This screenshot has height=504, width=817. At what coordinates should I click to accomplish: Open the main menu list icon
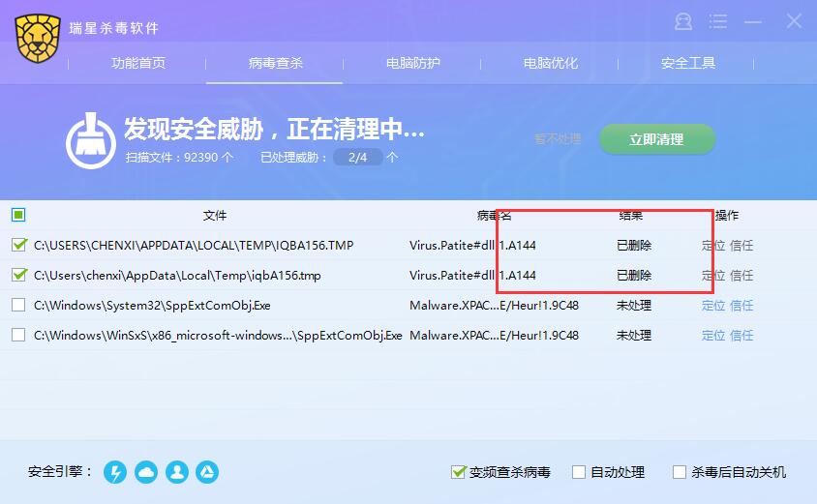[717, 21]
